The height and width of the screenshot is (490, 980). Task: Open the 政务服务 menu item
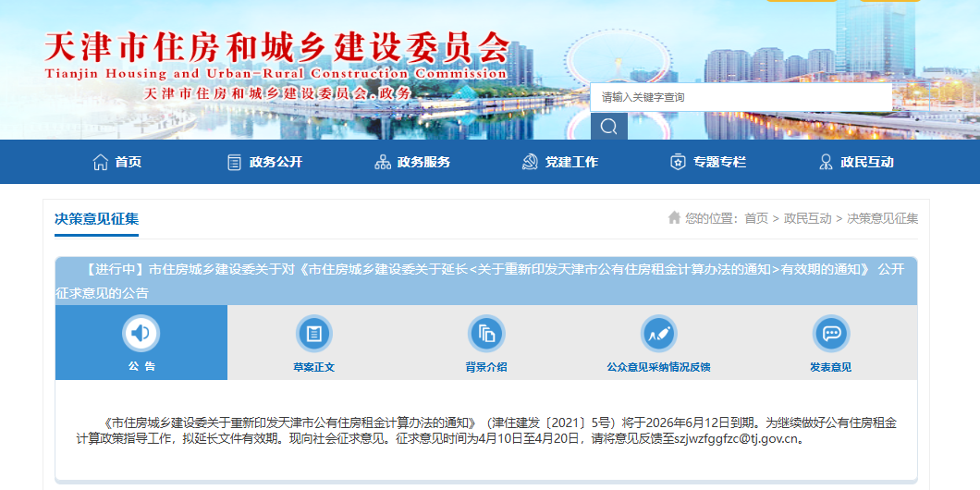click(423, 162)
